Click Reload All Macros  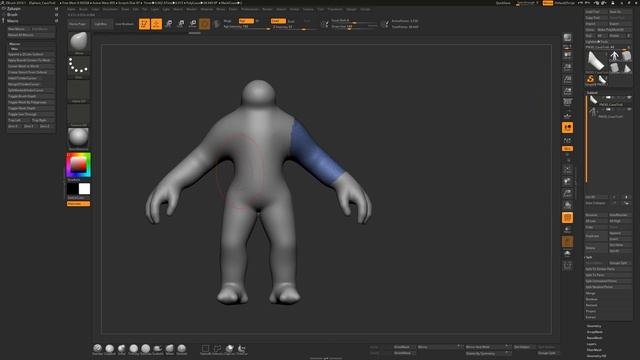[31, 35]
